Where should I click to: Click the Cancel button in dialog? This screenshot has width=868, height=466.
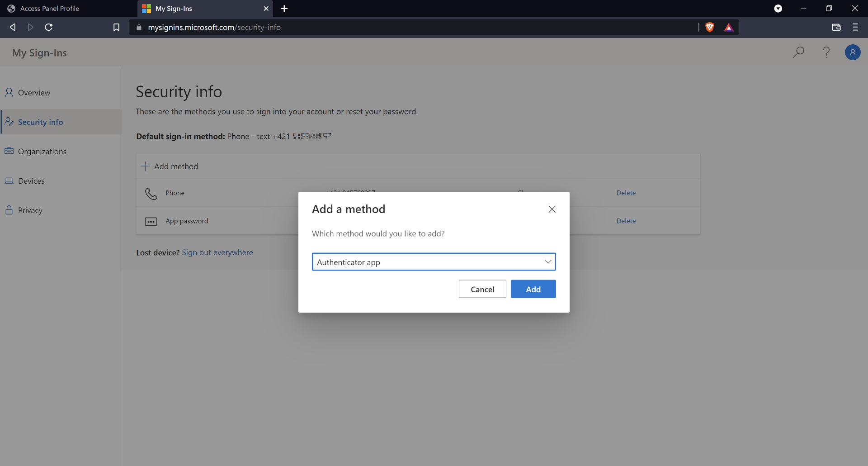click(x=482, y=290)
